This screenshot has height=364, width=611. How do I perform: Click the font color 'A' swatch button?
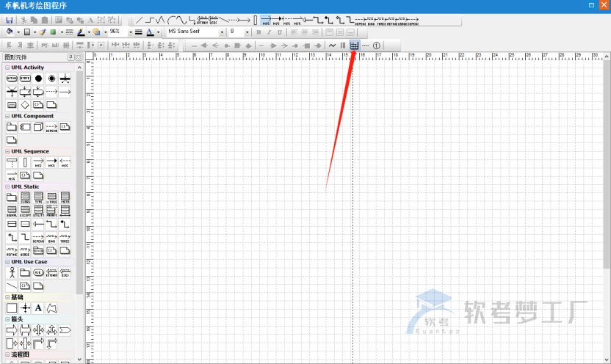149,32
